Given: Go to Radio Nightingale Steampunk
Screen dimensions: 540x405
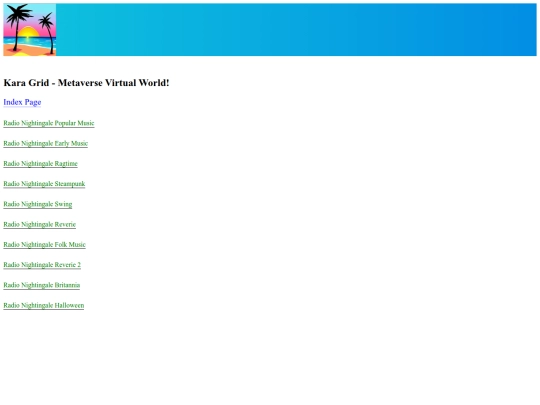Looking at the screenshot, I should (44, 184).
